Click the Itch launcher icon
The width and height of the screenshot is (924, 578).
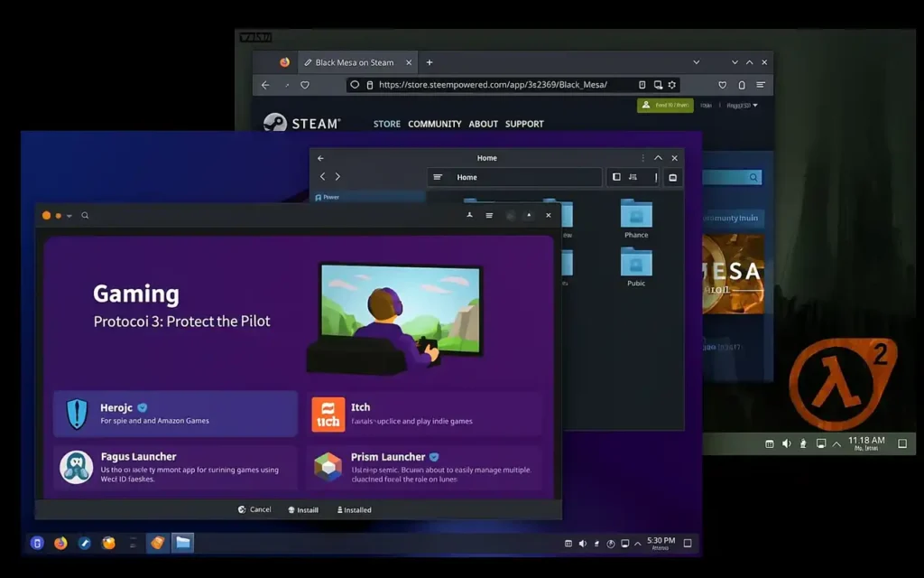(329, 413)
